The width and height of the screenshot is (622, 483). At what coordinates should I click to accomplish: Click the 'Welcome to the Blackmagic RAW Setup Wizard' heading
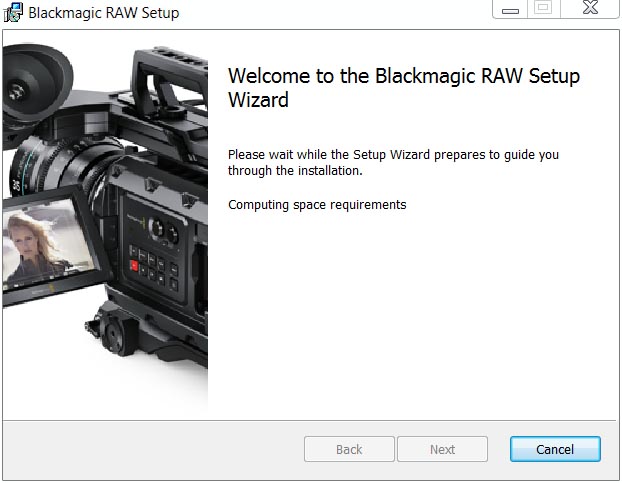tap(403, 88)
